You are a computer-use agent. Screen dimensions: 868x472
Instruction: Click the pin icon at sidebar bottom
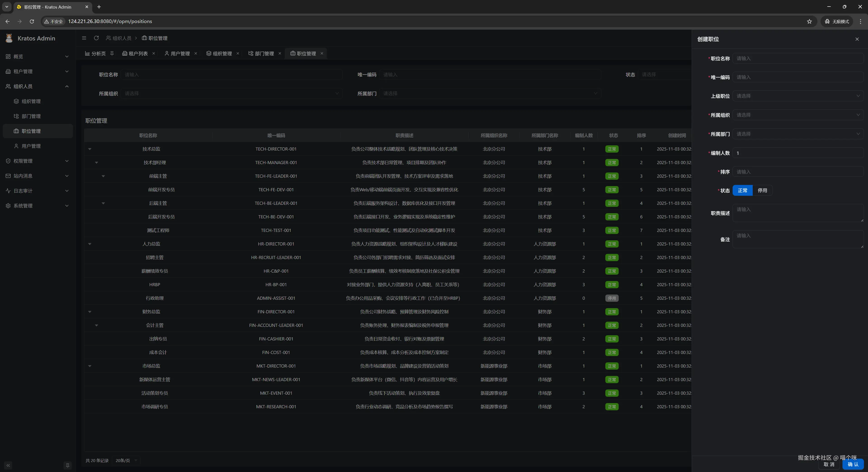67,465
